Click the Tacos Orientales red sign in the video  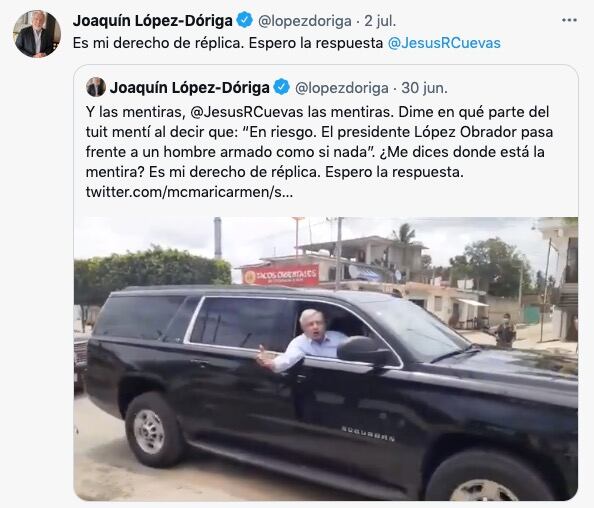(281, 275)
